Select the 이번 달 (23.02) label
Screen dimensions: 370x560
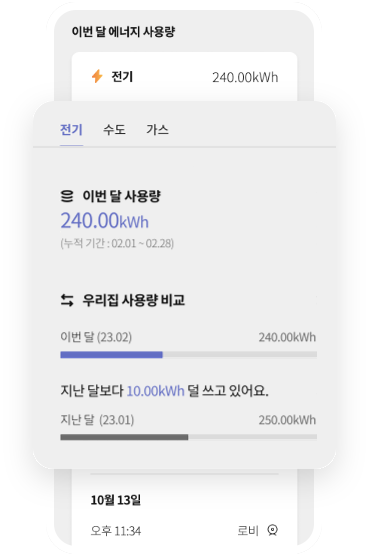(x=96, y=337)
